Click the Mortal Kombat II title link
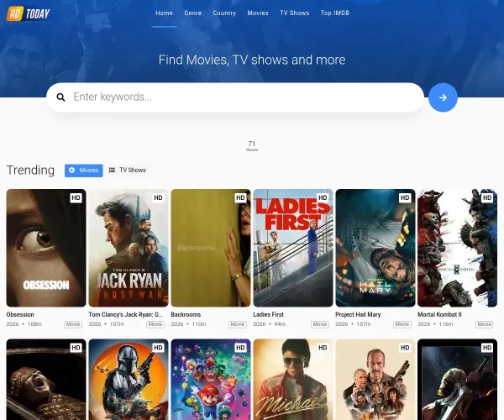The height and width of the screenshot is (420, 504). pos(439,315)
